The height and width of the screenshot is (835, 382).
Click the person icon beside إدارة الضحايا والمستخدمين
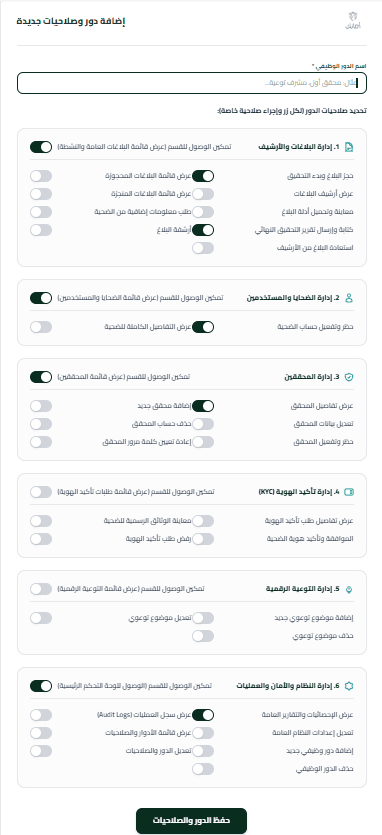(x=349, y=298)
